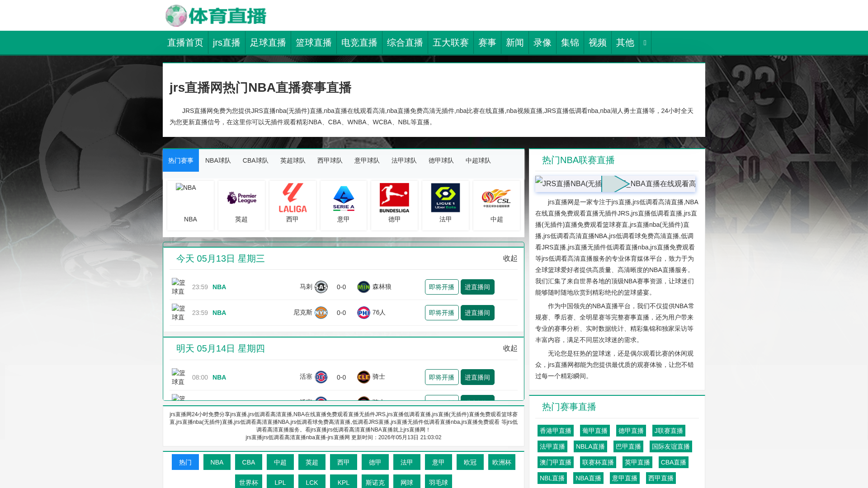Open the LaLiga 西甲 logo card
The image size is (868, 488).
292,206
